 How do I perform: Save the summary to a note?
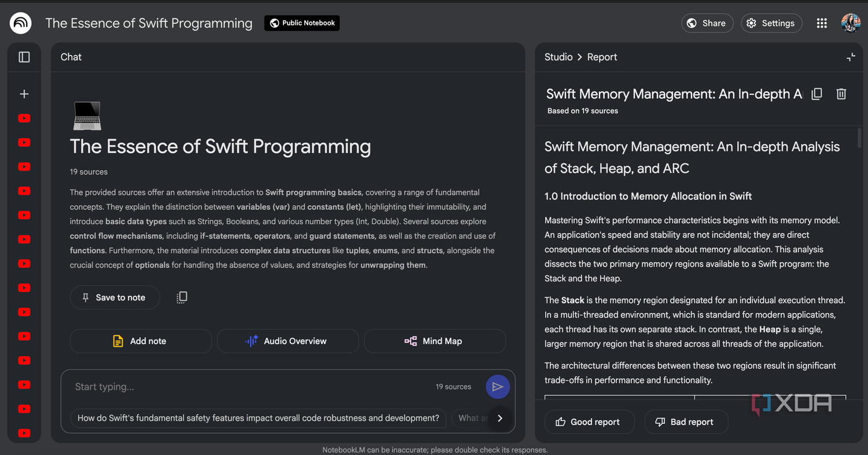(115, 297)
